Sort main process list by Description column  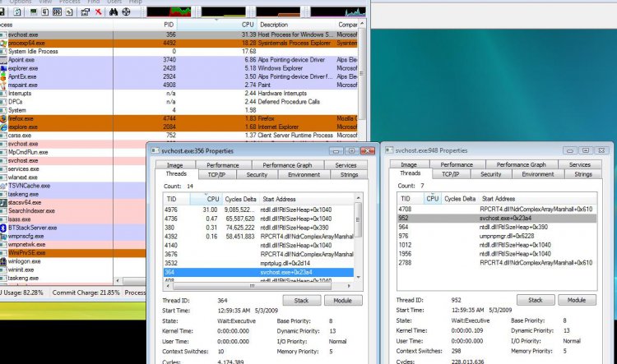296,25
